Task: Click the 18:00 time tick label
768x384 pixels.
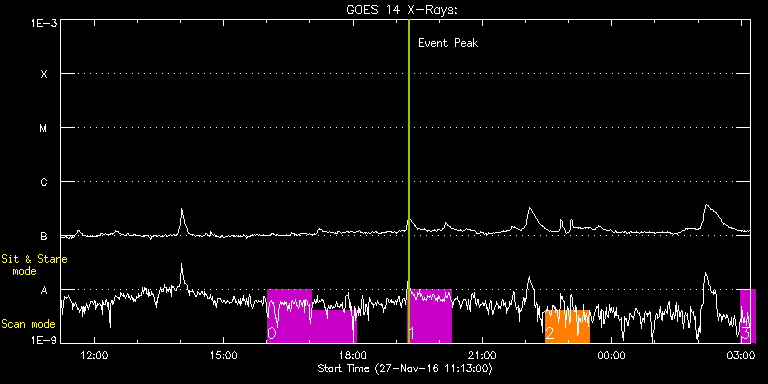Action: point(353,355)
